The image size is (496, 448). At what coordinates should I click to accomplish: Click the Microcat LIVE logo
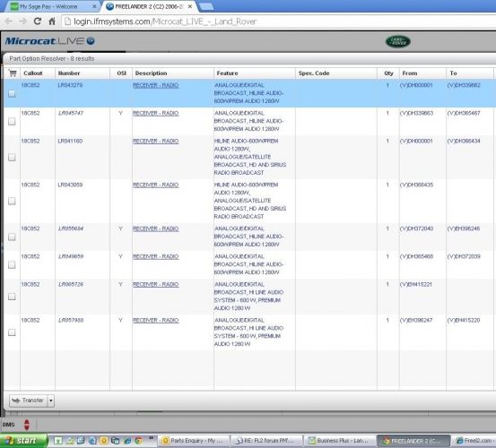(50, 41)
